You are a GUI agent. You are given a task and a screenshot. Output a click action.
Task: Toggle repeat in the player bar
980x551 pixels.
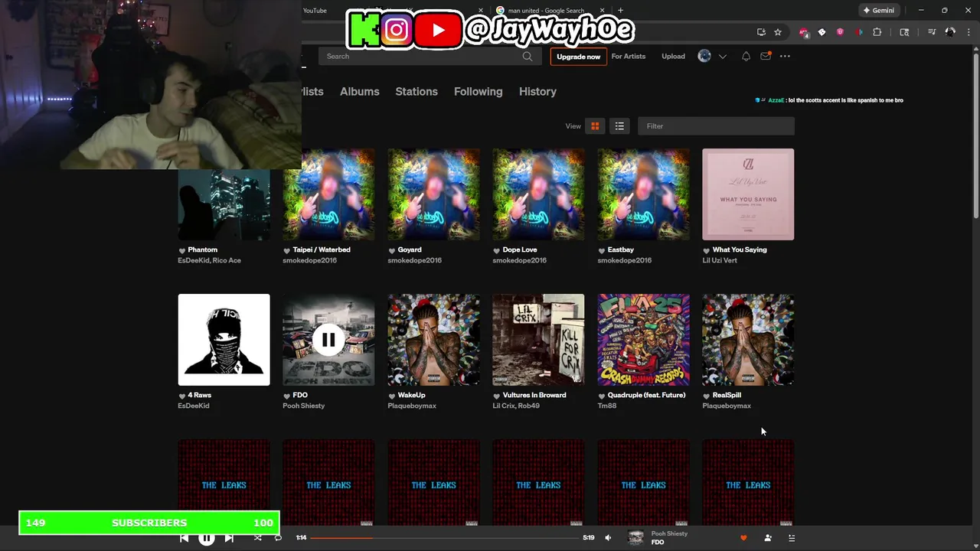(x=278, y=538)
